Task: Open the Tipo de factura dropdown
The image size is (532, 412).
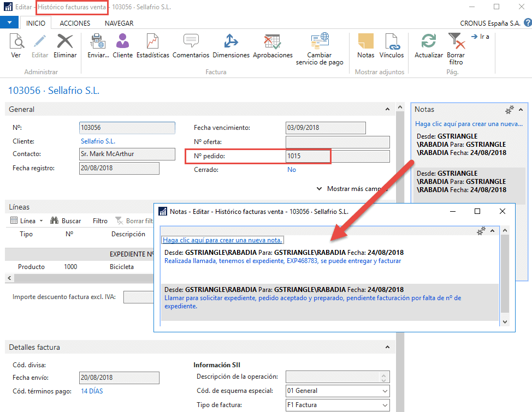Action: click(x=385, y=405)
